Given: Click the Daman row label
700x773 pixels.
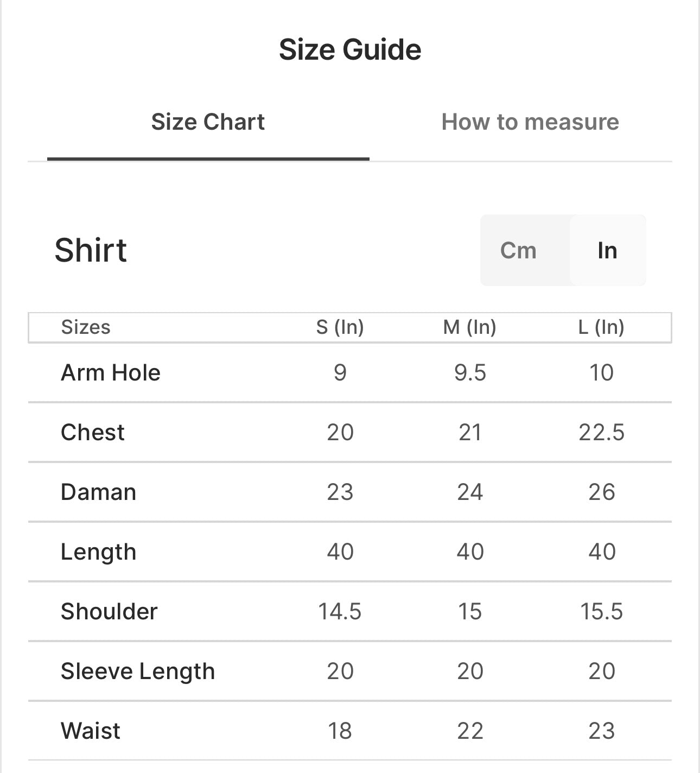Looking at the screenshot, I should (98, 492).
